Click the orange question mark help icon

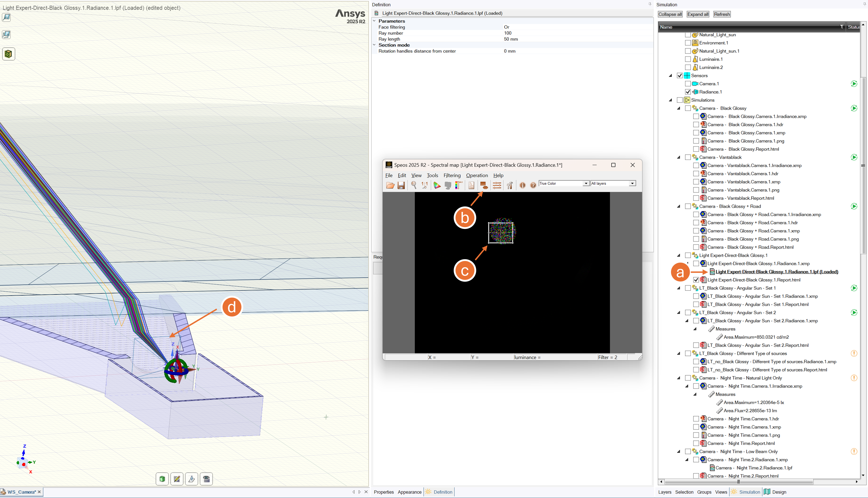(x=533, y=185)
